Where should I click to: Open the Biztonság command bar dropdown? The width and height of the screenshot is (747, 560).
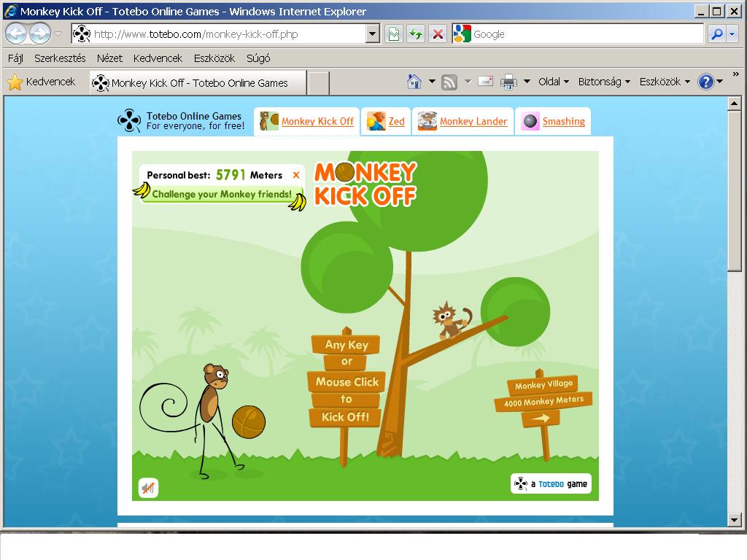point(604,82)
